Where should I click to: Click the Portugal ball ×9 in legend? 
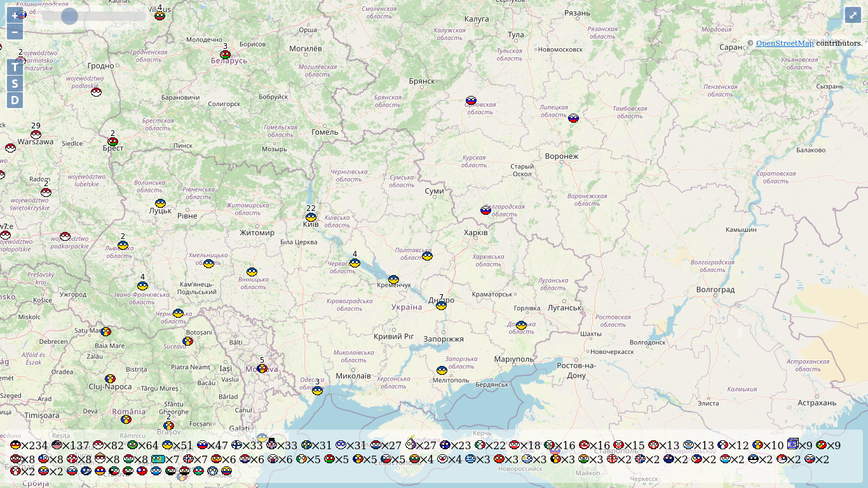(x=821, y=445)
